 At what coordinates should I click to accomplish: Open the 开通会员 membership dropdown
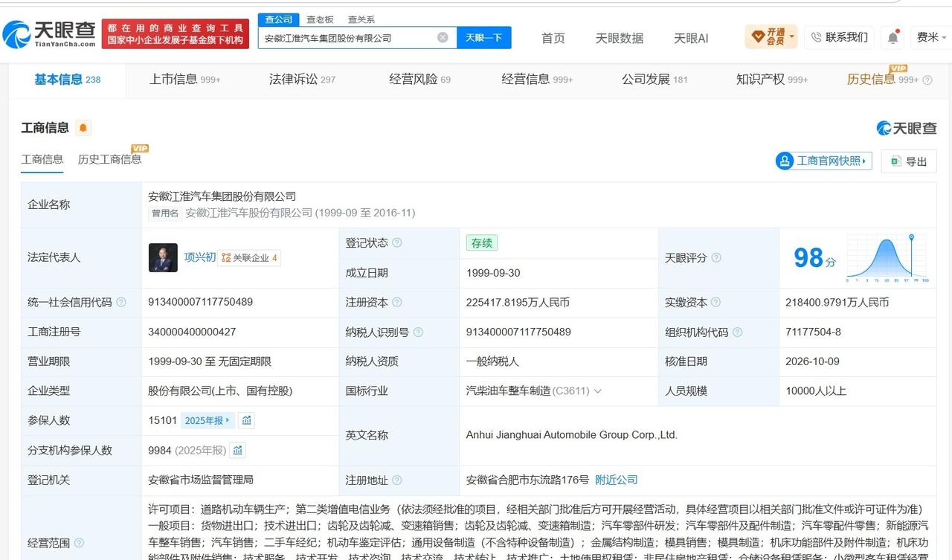[771, 36]
